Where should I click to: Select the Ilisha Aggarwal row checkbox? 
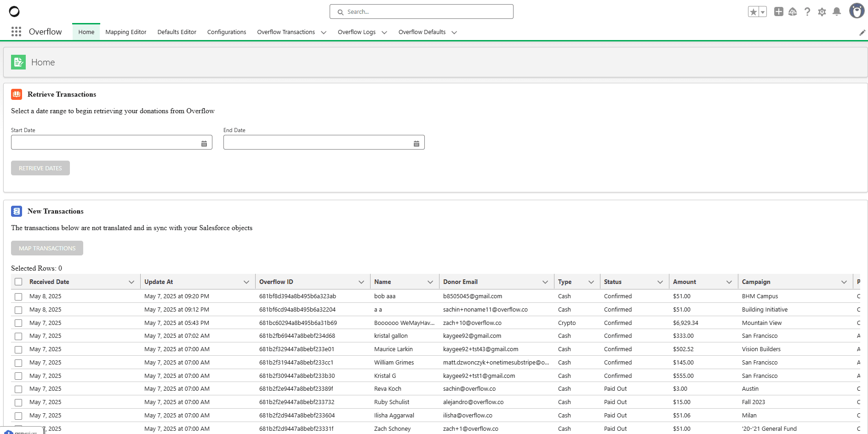pos(18,416)
